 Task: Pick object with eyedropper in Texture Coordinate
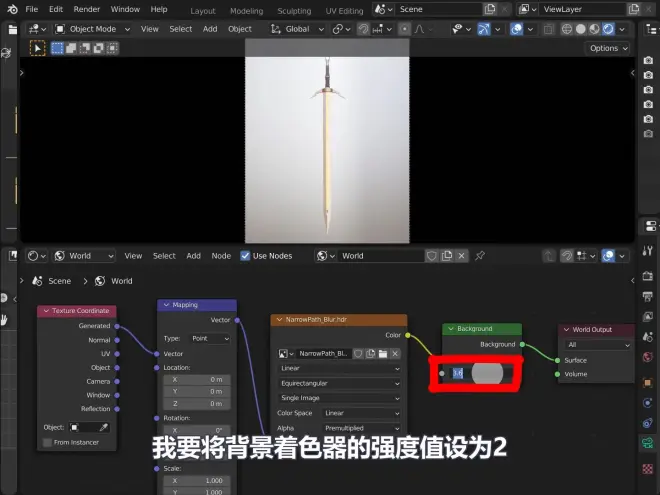[x=103, y=428]
